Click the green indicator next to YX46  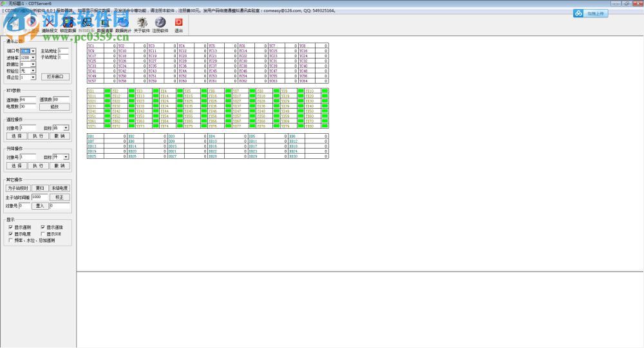[229, 111]
